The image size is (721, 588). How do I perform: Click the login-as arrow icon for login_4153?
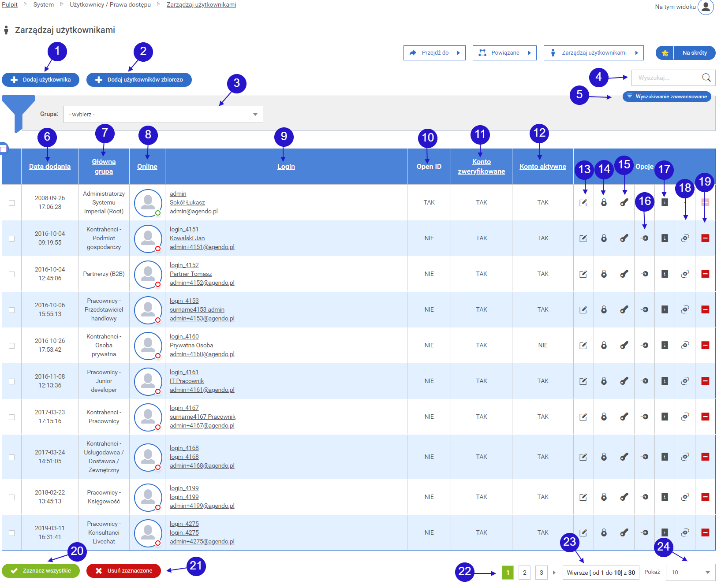[645, 310]
